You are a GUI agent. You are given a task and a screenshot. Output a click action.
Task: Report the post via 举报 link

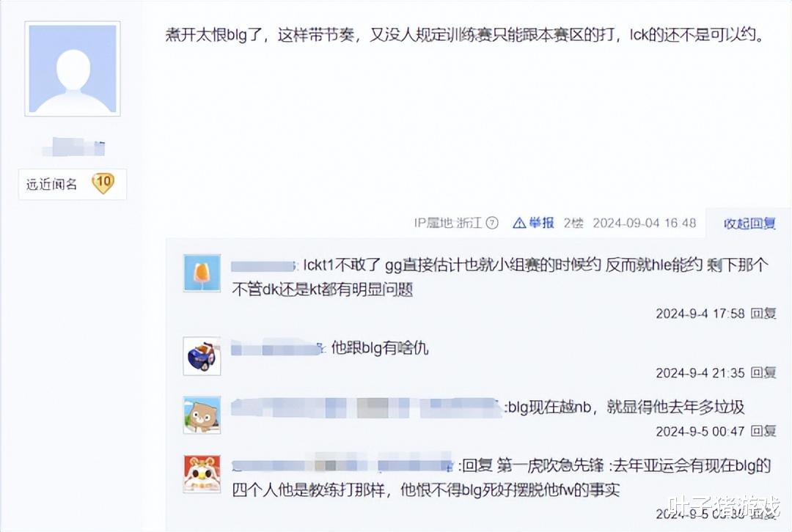(541, 223)
